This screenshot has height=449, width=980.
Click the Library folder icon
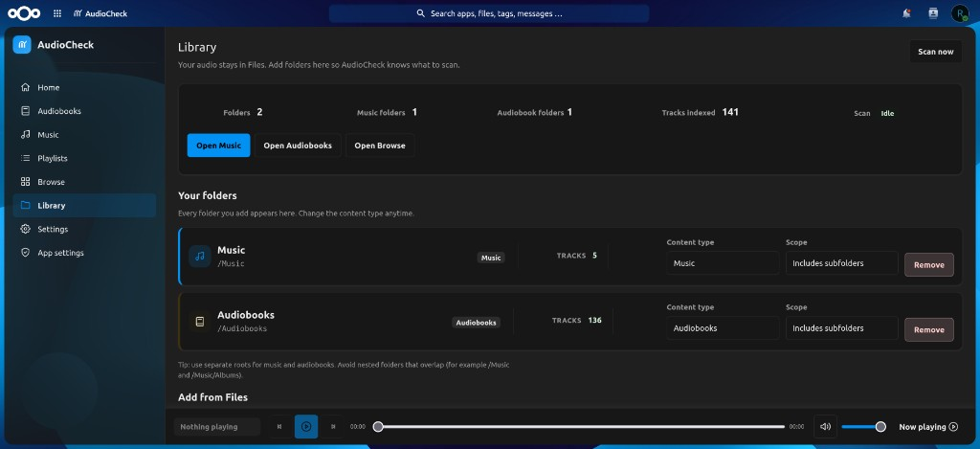pos(25,205)
